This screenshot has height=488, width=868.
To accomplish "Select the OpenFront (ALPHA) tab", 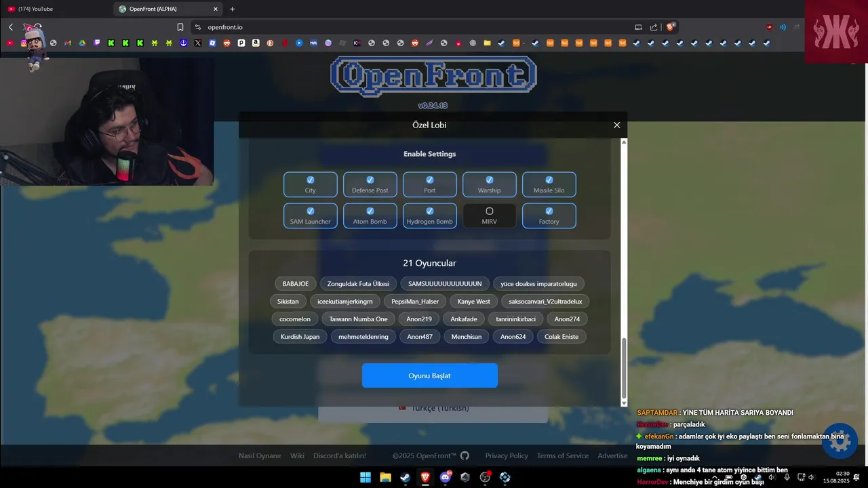I will [168, 9].
